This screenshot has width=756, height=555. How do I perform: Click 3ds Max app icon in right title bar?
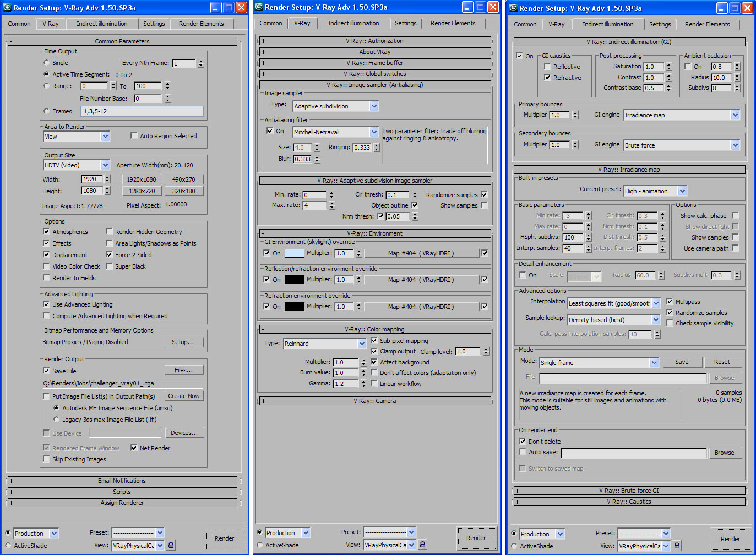click(513, 8)
